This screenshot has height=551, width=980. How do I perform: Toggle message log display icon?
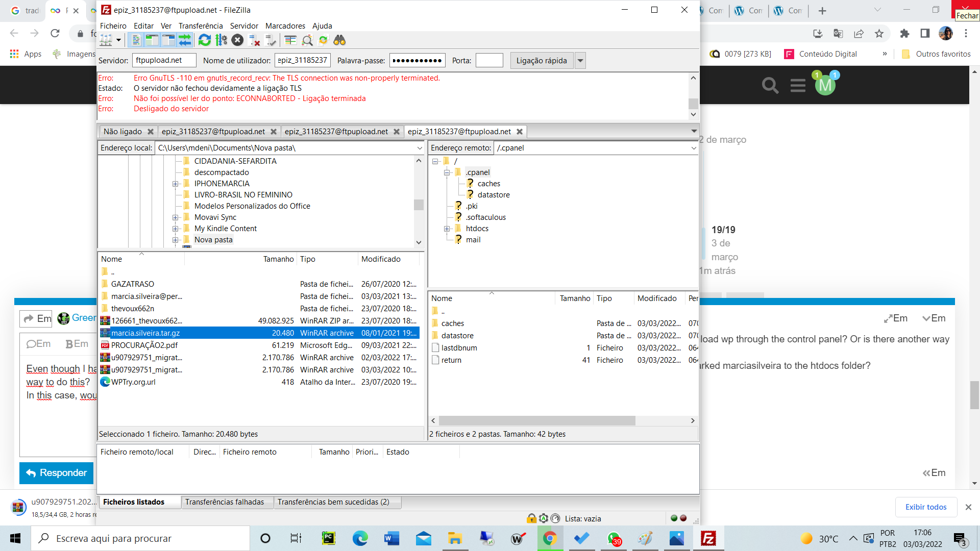click(x=136, y=40)
